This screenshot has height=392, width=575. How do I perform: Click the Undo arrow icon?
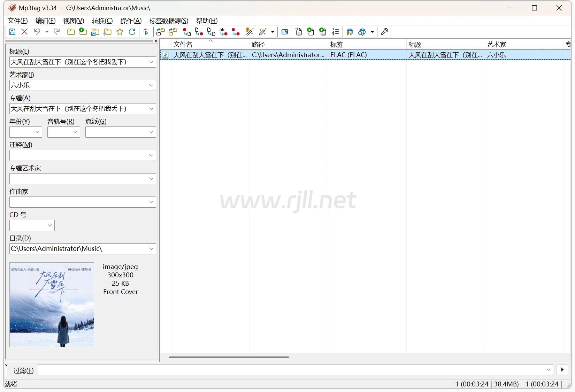coord(37,32)
